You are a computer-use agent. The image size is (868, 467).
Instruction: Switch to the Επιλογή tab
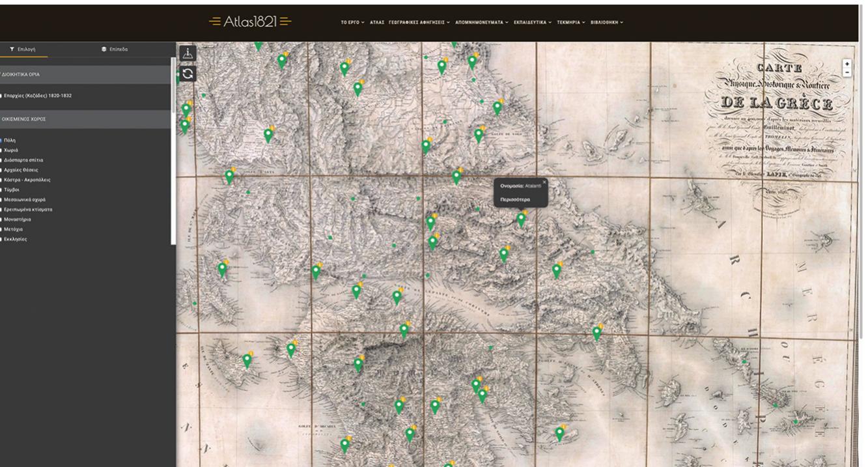[21, 49]
